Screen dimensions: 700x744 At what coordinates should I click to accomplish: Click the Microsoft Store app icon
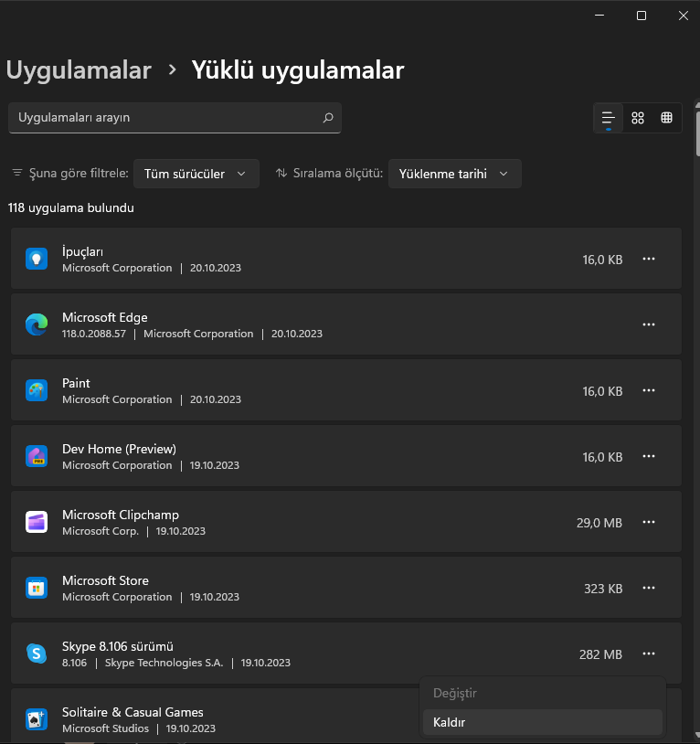(37, 588)
